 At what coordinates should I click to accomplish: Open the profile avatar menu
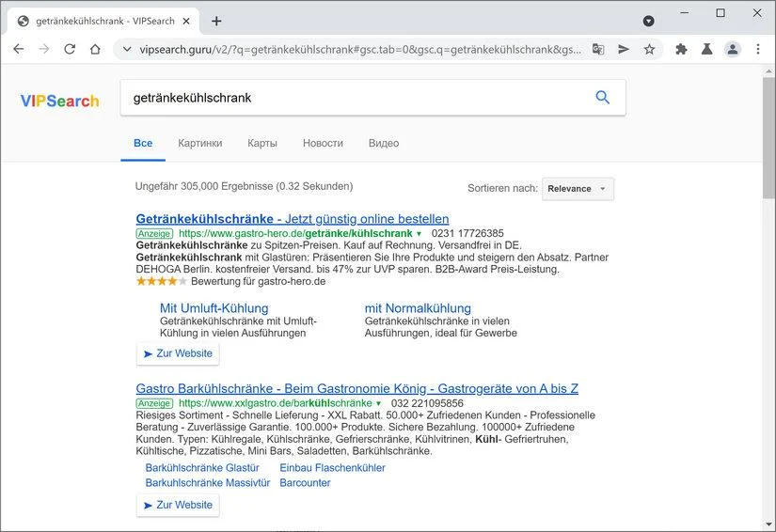pyautogui.click(x=733, y=49)
